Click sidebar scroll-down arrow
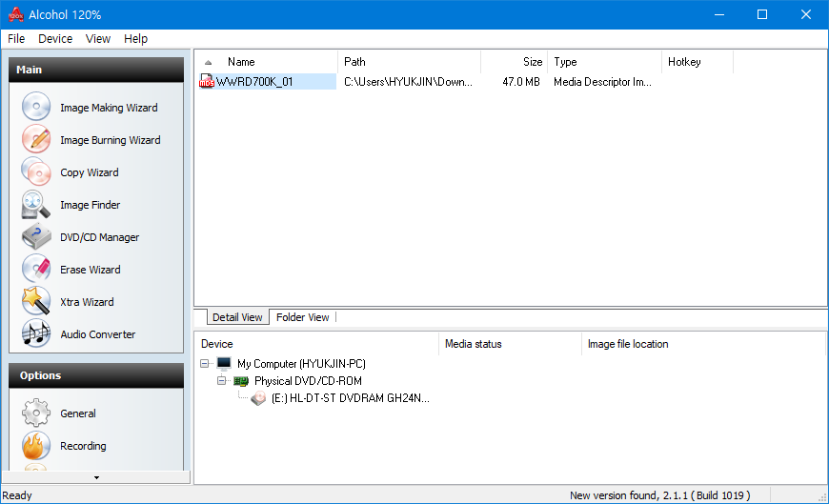Image resolution: width=829 pixels, height=504 pixels. point(96,477)
